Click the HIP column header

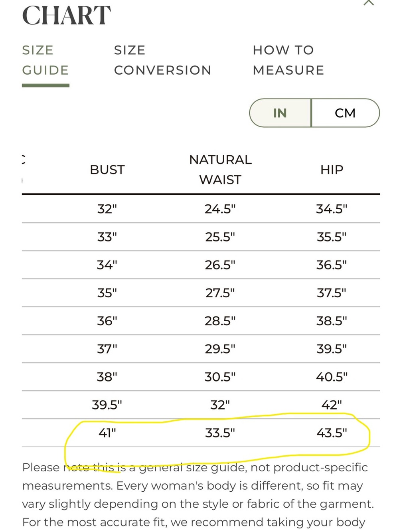point(332,170)
